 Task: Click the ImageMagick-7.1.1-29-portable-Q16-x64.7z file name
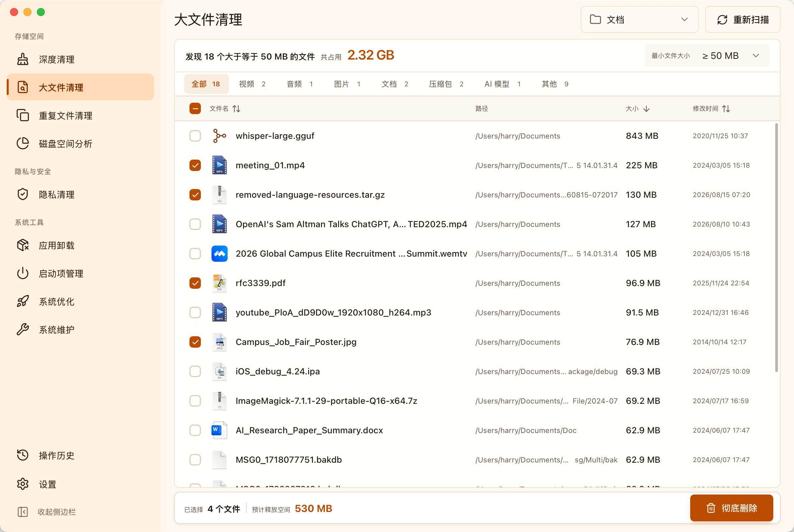click(x=326, y=401)
